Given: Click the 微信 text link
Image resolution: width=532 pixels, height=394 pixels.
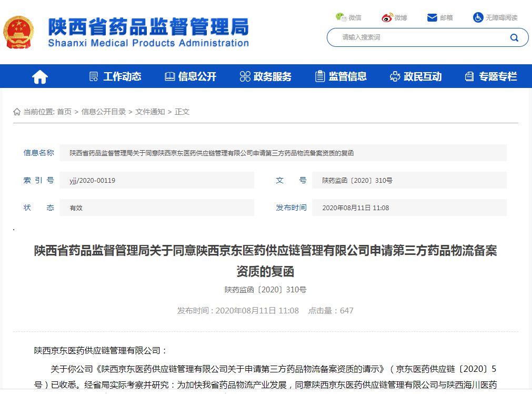Looking at the screenshot, I should (x=355, y=18).
